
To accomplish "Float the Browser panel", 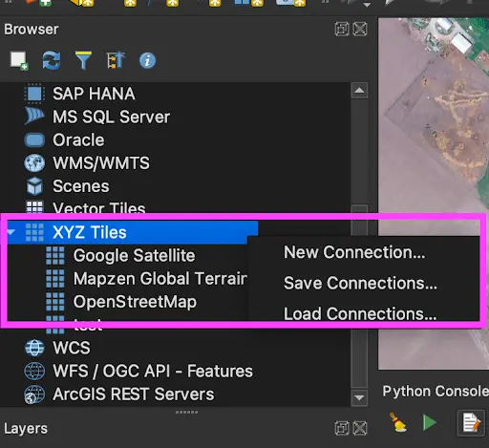I will [x=342, y=30].
